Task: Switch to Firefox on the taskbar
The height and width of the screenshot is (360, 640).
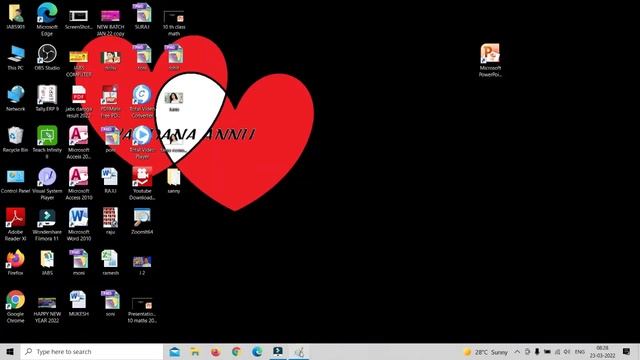Action: click(x=216, y=351)
